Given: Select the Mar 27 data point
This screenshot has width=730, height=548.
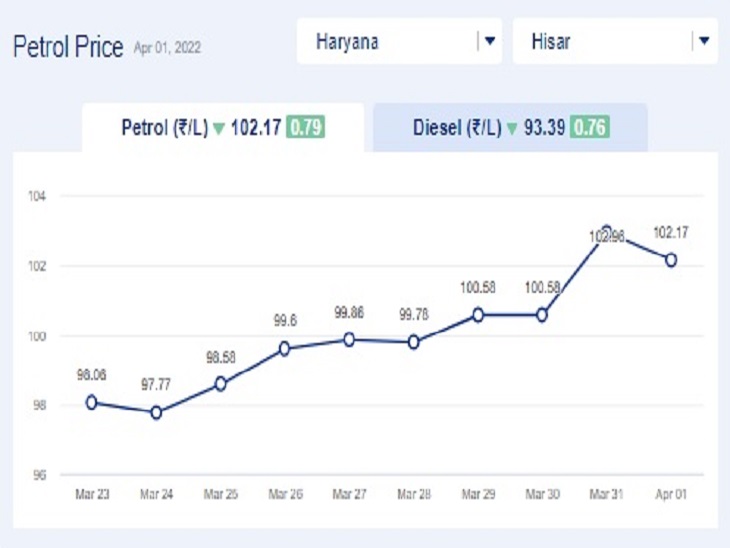Looking at the screenshot, I should [349, 339].
